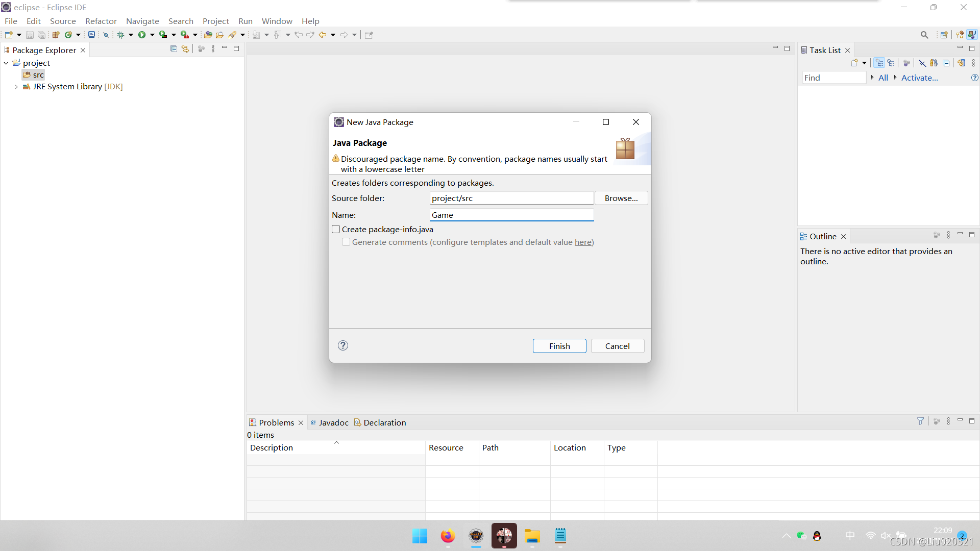
Task: Toggle Link with Editor in Package Explorer
Action: (185, 49)
